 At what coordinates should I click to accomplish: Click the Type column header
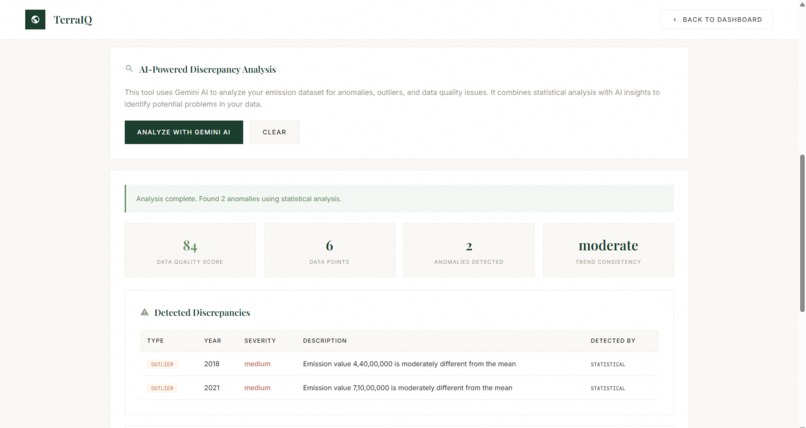coord(155,341)
